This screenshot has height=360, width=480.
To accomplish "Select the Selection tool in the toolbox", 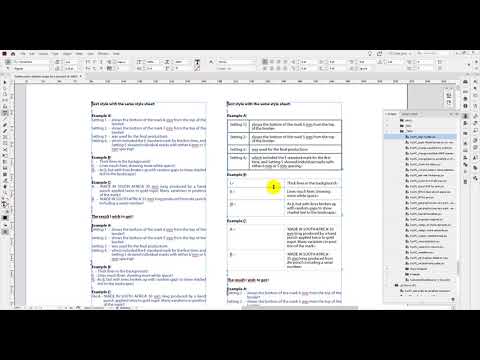I will 5,82.
